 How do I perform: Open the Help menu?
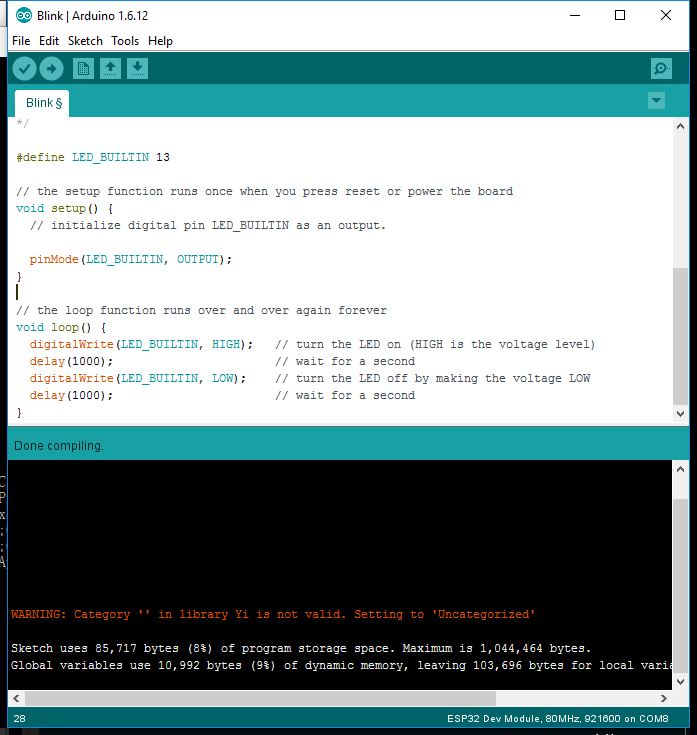tap(160, 41)
